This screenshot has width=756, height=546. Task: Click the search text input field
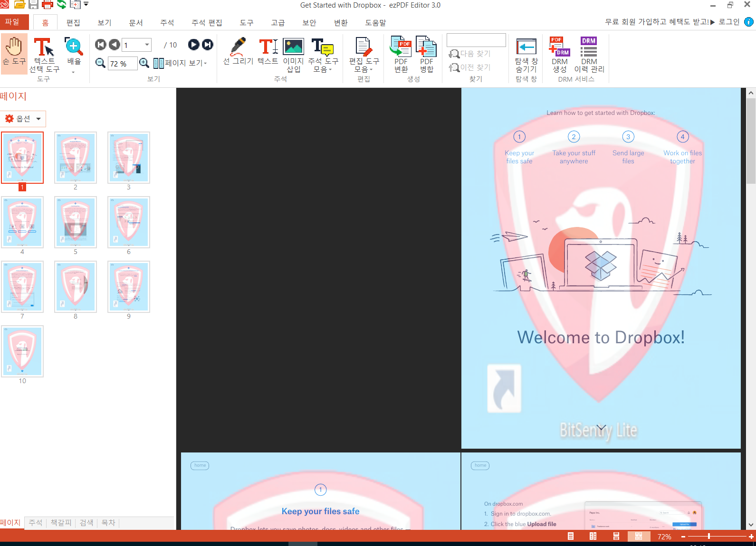[x=476, y=40]
